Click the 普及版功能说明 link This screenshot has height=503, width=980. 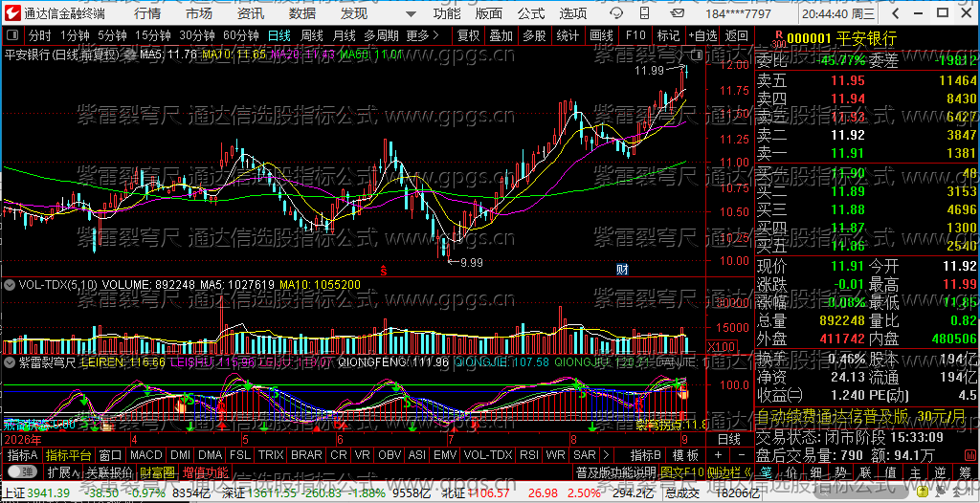pos(615,471)
